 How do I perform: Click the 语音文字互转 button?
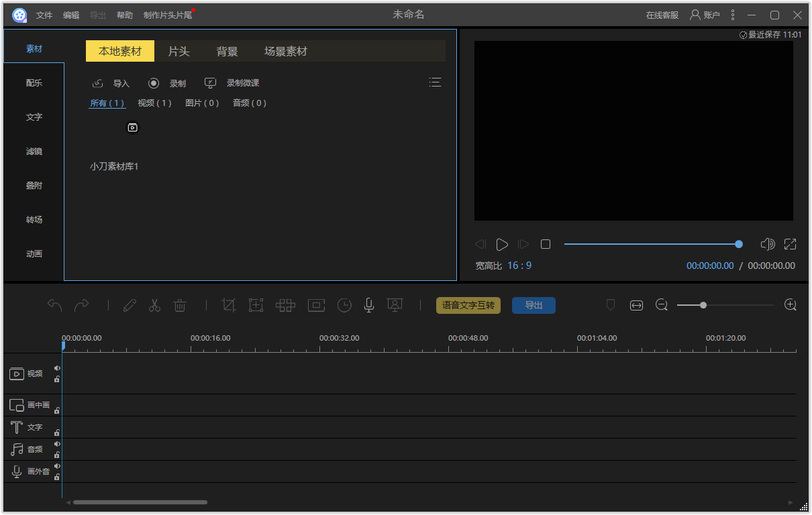(468, 306)
